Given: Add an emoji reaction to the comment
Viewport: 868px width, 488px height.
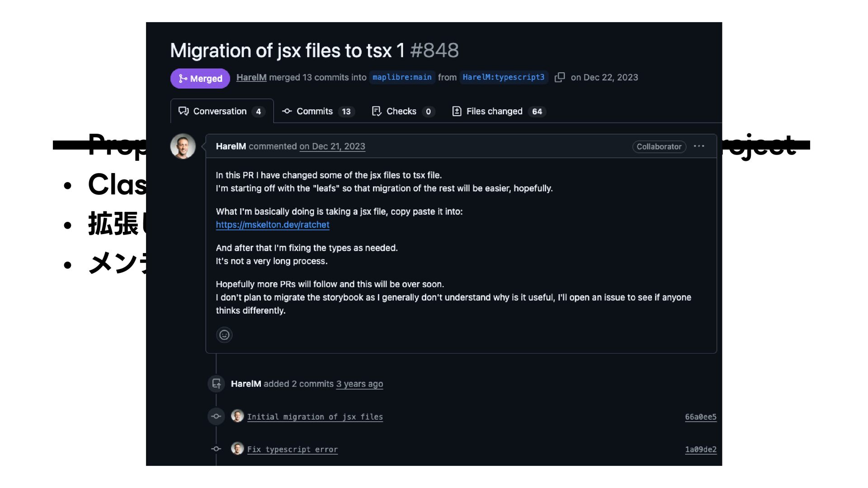Looking at the screenshot, I should tap(224, 335).
